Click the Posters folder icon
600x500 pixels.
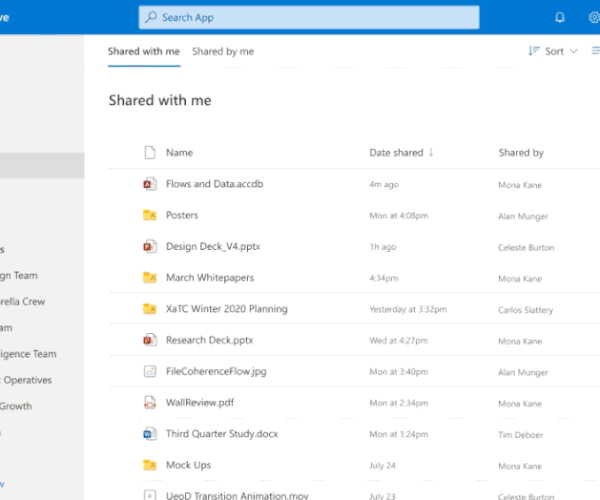(149, 215)
